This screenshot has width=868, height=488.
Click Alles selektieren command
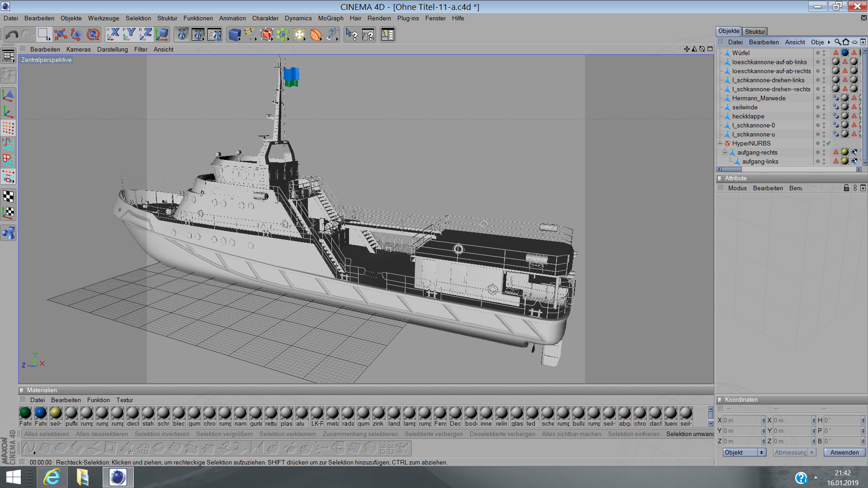(x=47, y=434)
